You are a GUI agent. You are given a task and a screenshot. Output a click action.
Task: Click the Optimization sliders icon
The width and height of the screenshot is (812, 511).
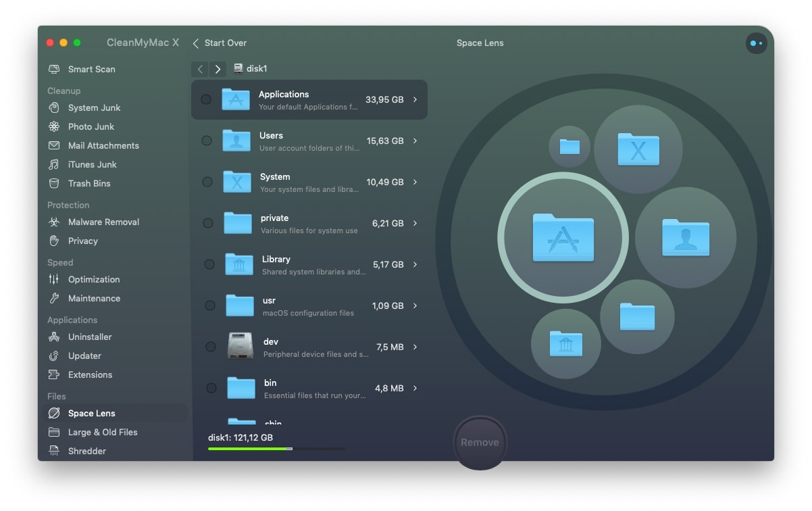(54, 279)
